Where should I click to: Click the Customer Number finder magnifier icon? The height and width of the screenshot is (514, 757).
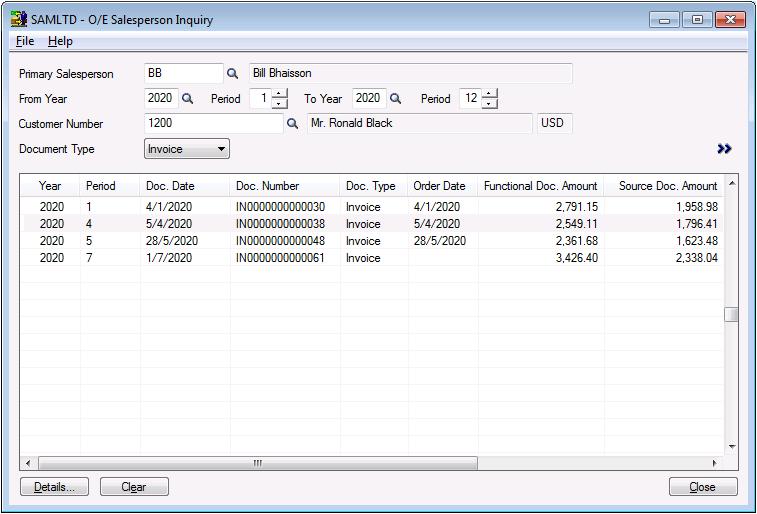pos(293,124)
